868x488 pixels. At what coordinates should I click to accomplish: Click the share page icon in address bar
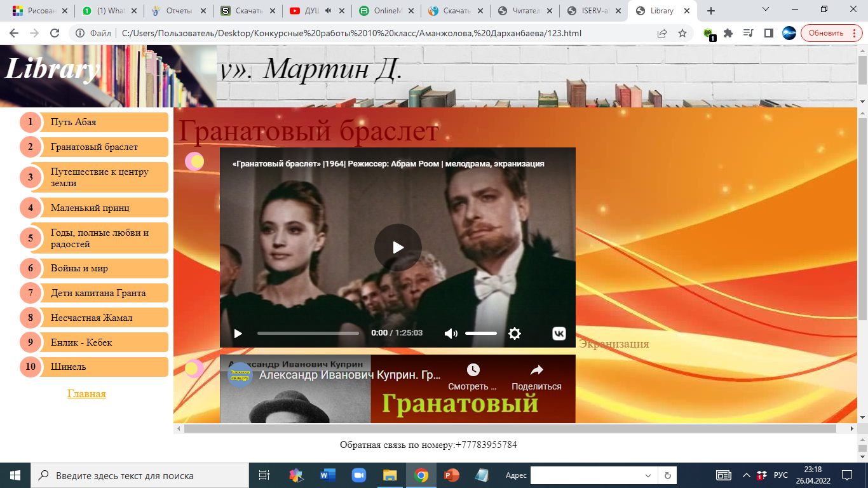662,33
